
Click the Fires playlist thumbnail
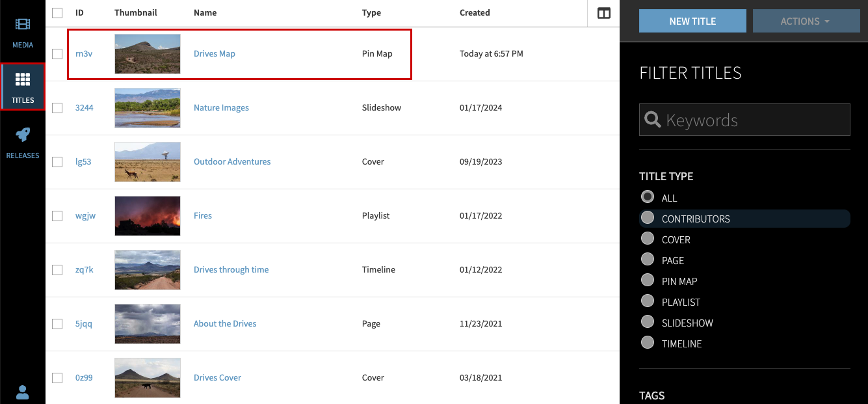coord(148,215)
